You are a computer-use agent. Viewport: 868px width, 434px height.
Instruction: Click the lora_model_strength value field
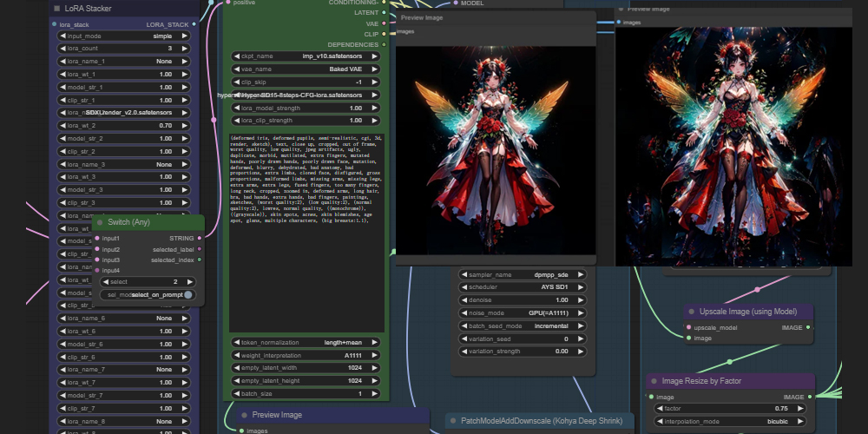click(306, 108)
